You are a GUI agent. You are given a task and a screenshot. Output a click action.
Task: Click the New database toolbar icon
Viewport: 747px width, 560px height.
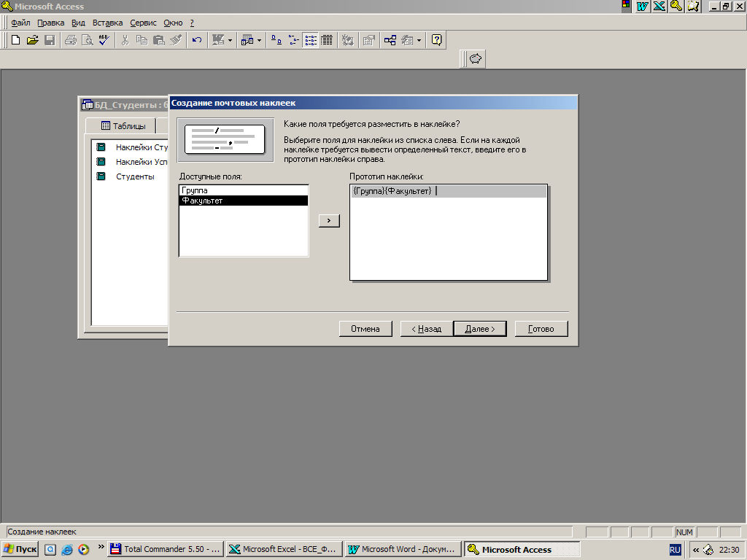[x=15, y=40]
